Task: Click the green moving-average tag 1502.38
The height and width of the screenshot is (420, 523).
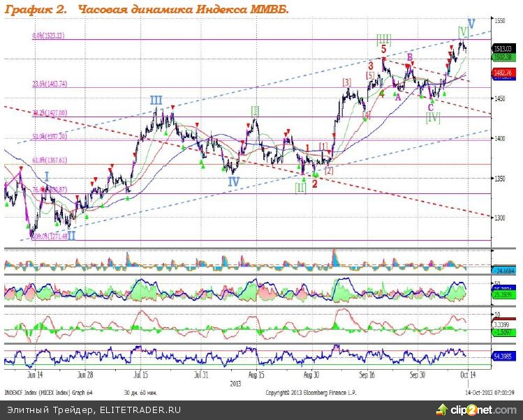Action: tap(503, 57)
